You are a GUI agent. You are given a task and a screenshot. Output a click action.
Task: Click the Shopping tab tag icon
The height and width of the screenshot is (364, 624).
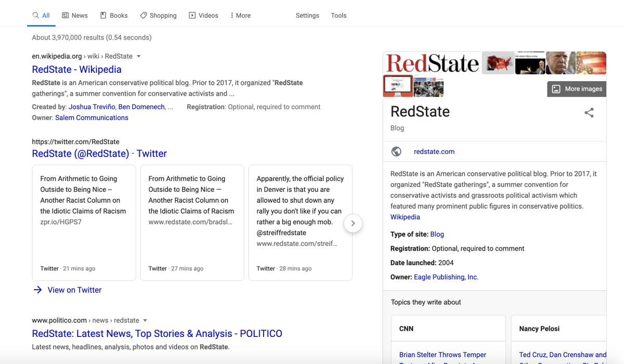click(144, 16)
